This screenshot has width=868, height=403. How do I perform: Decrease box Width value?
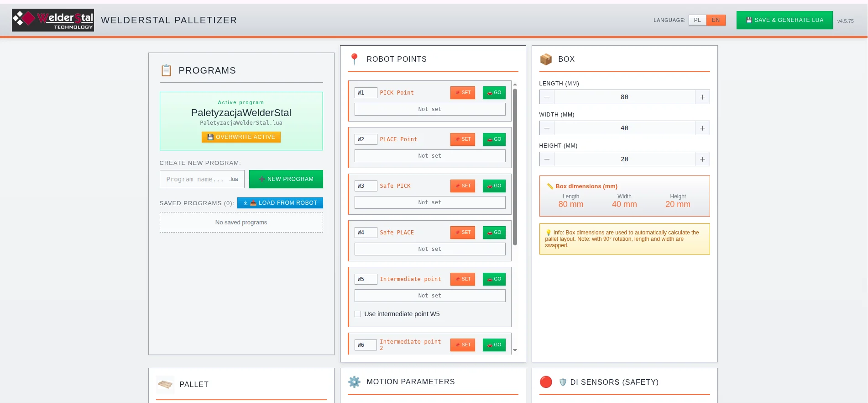point(547,128)
